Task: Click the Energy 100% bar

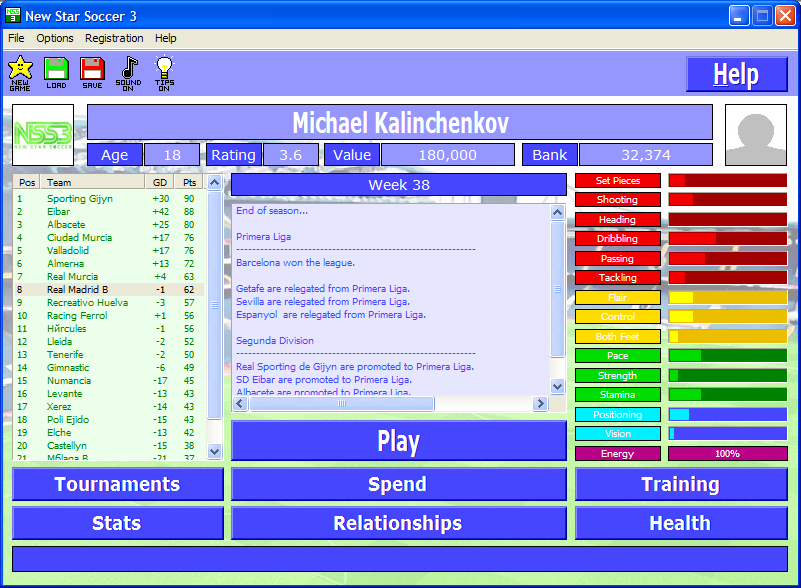Action: click(727, 454)
